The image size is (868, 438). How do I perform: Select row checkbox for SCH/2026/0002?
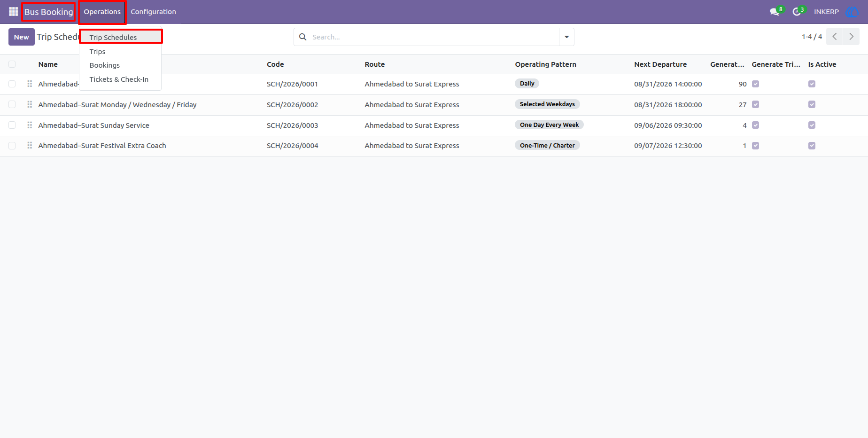(12, 104)
